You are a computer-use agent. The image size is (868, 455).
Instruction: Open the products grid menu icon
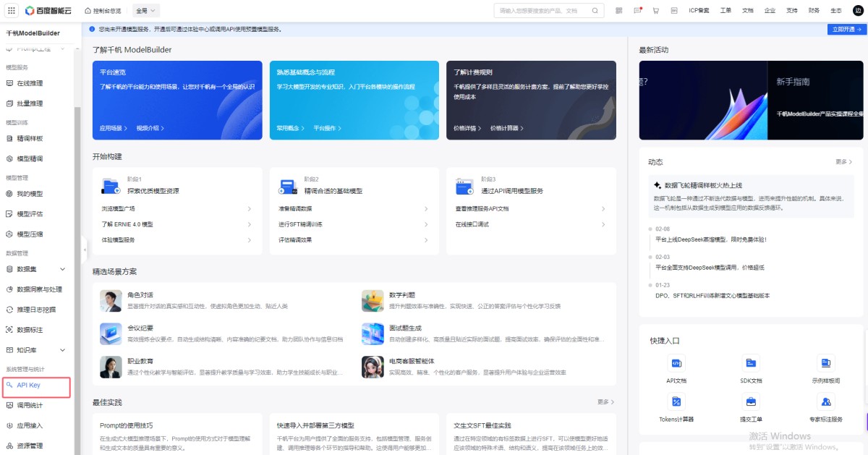coord(11,11)
